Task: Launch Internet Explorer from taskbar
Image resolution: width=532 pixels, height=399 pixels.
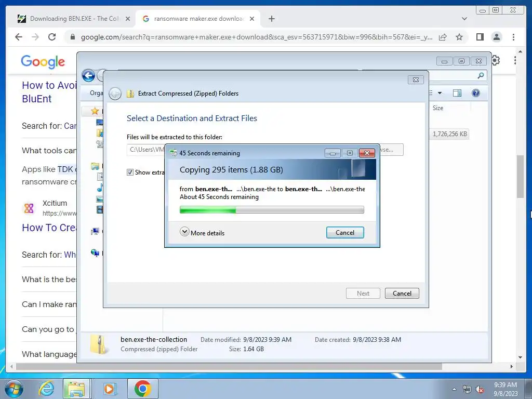Action: tap(46, 389)
